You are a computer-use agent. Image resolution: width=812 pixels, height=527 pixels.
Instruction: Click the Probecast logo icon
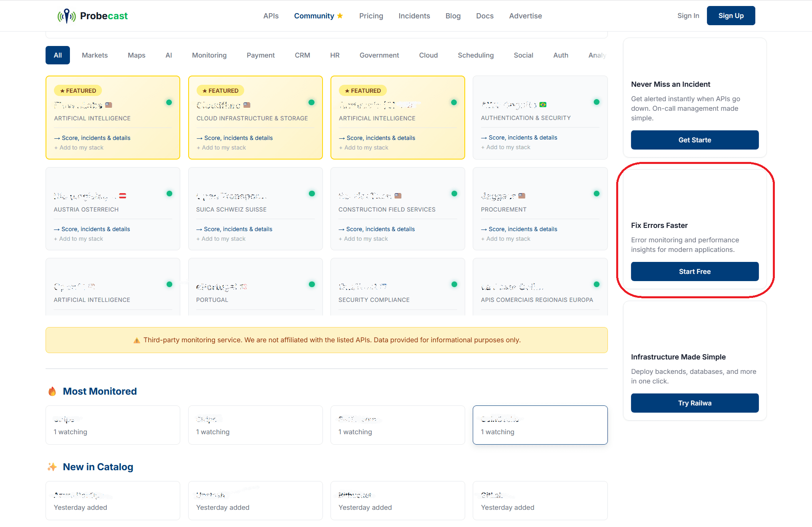click(67, 16)
